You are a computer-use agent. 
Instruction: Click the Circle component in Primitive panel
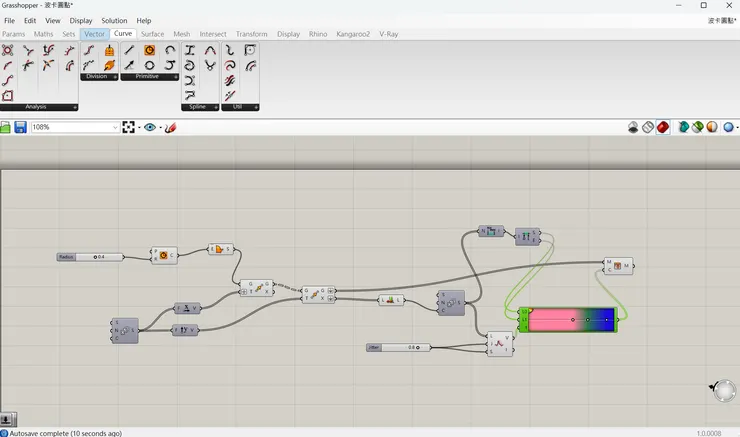[x=150, y=50]
